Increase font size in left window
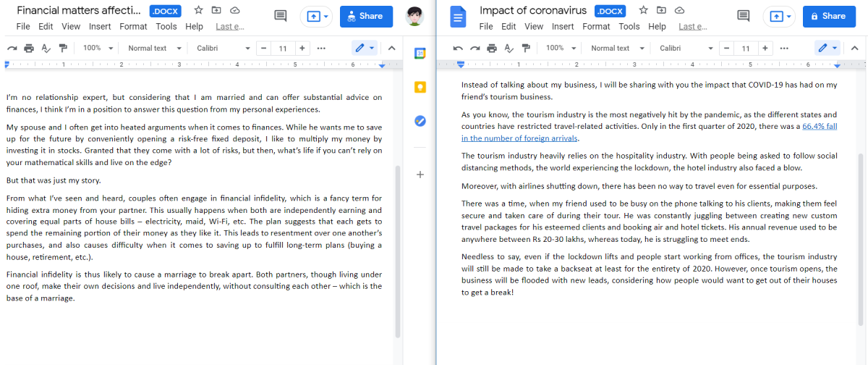868x365 pixels. (x=302, y=49)
